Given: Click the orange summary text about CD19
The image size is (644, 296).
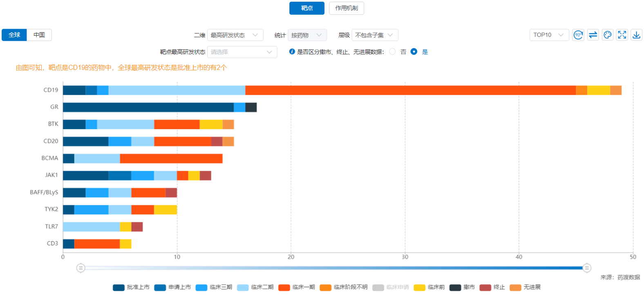Looking at the screenshot, I should [x=121, y=67].
